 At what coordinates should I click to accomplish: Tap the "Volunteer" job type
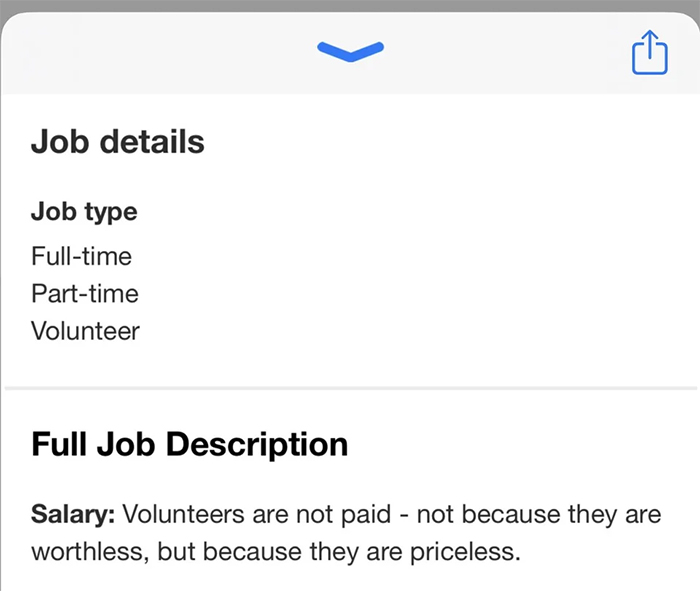click(85, 331)
